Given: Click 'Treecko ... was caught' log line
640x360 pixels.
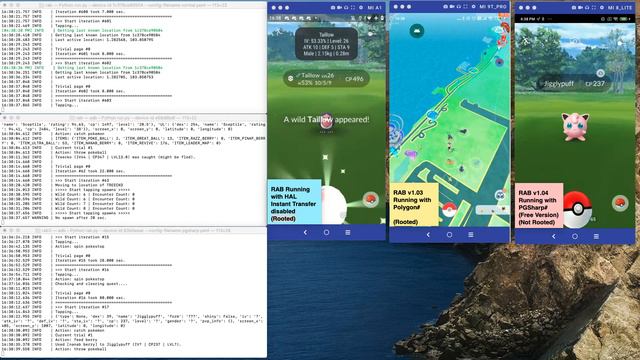Looking at the screenshot, I should tap(125, 157).
